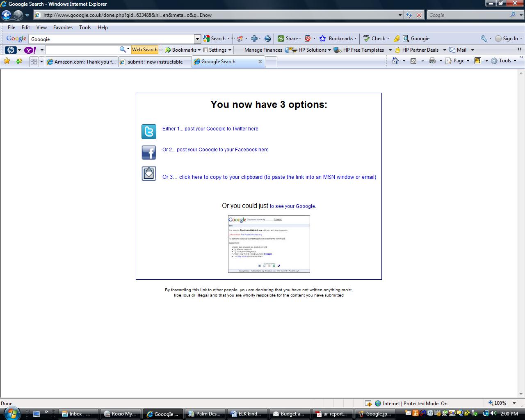Open the tab list dropdown arrow
This screenshot has width=525, height=420.
pyautogui.click(x=41, y=62)
